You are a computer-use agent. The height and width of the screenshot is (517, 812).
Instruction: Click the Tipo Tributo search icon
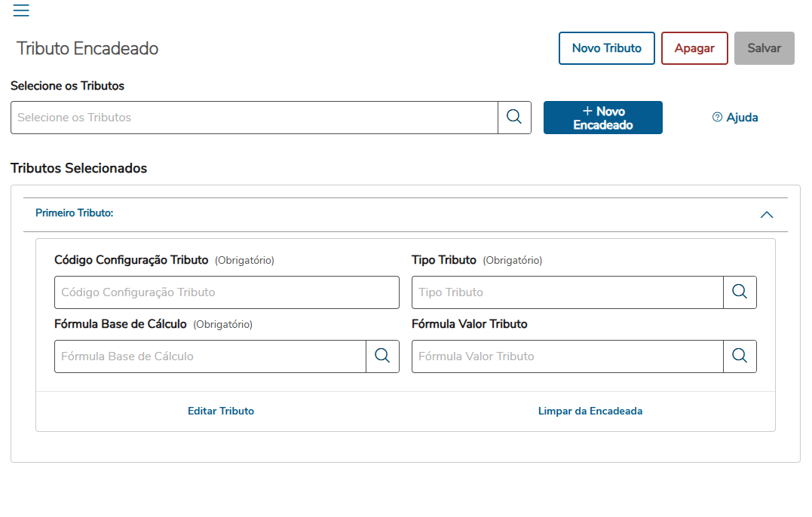tap(740, 292)
